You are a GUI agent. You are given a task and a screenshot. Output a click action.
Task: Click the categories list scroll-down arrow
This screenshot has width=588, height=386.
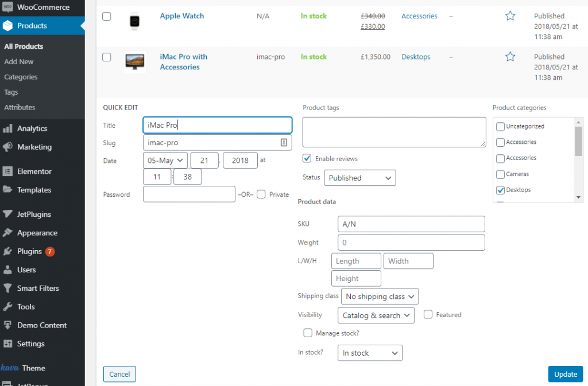(x=578, y=197)
